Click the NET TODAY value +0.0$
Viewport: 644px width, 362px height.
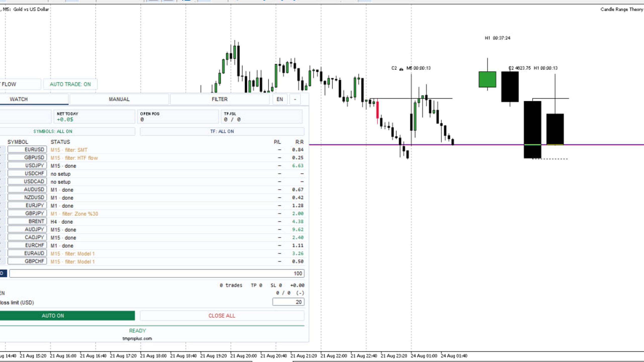pos(65,120)
